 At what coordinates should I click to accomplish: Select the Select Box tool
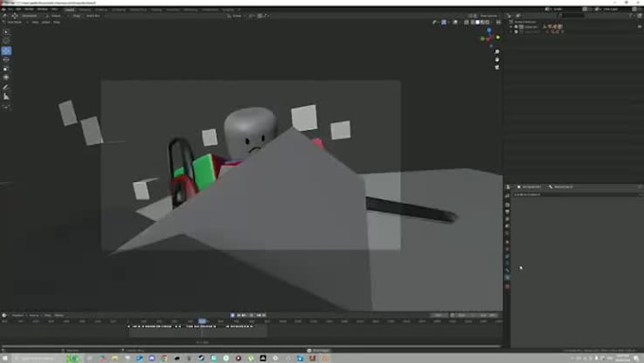[x=7, y=31]
